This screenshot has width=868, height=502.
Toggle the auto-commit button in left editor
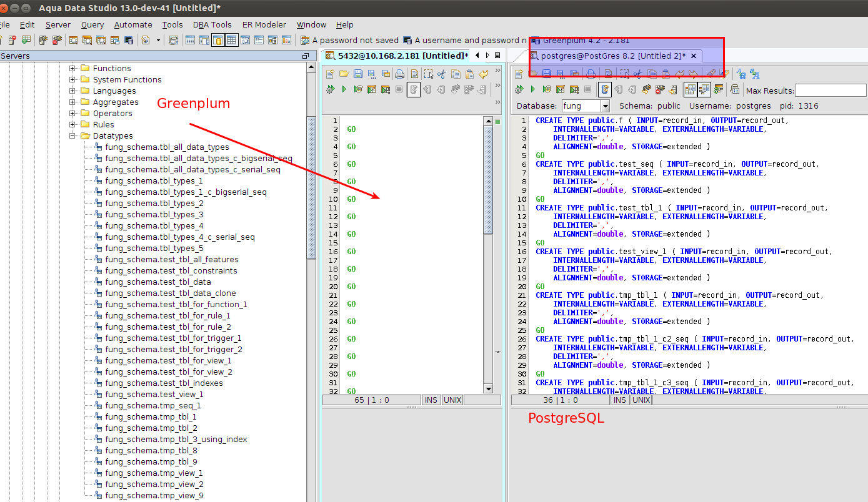tap(414, 89)
